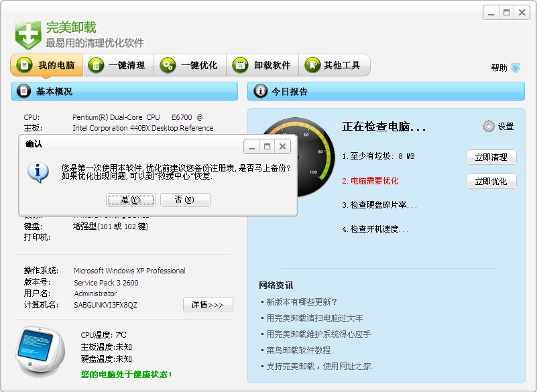The width and height of the screenshot is (537, 392).
Task: Open the 设置 settings link
Action: (x=506, y=127)
